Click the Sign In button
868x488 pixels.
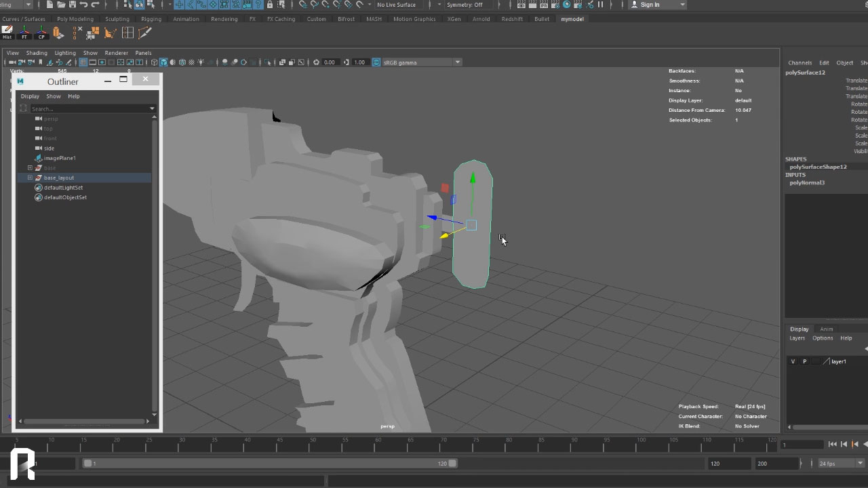(x=649, y=5)
